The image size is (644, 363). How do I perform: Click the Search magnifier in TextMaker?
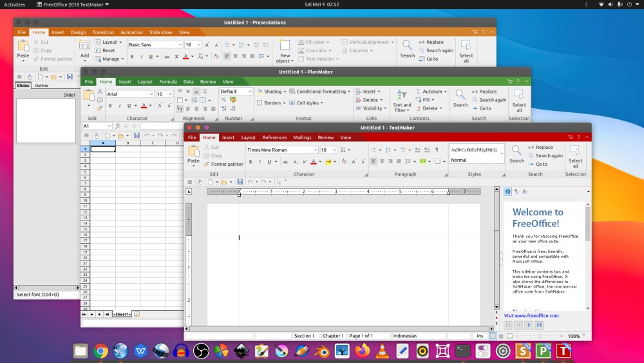tap(516, 150)
